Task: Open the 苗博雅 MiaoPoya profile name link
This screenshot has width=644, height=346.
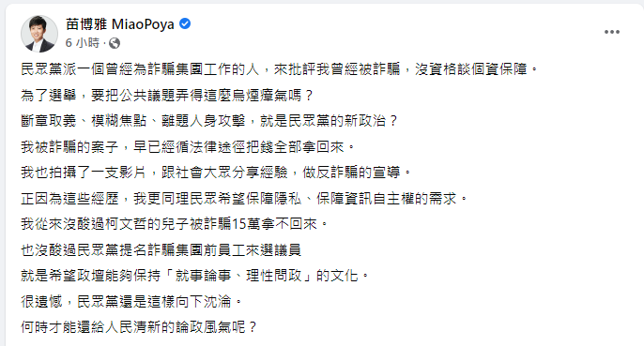Action: 120,24
